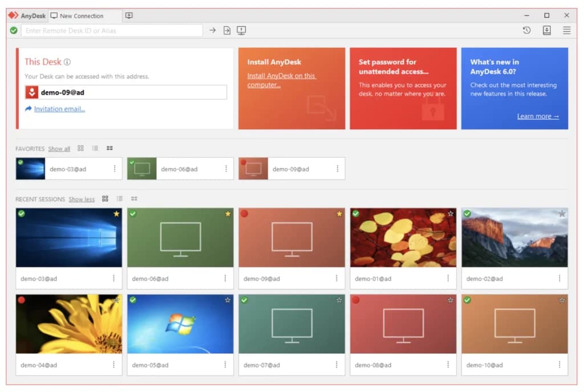
Task: Open three-dot menu of demo-07@ad session
Action: pos(336,365)
